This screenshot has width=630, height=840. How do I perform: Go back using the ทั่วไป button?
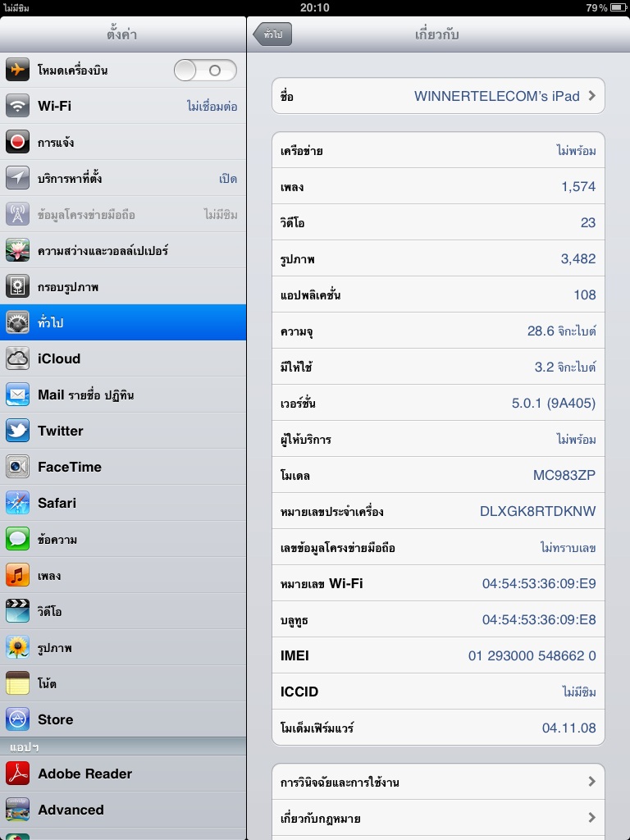coord(273,34)
